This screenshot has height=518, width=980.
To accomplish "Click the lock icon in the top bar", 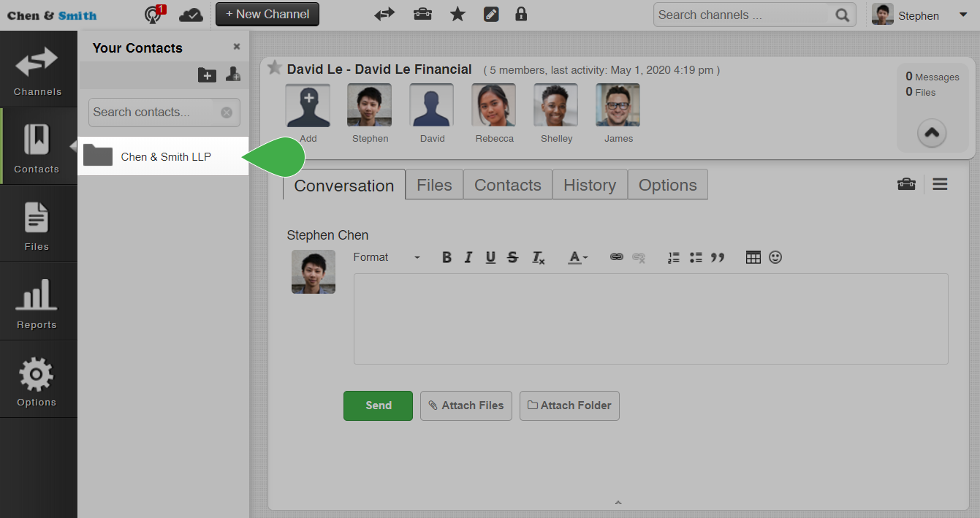I will (521, 14).
